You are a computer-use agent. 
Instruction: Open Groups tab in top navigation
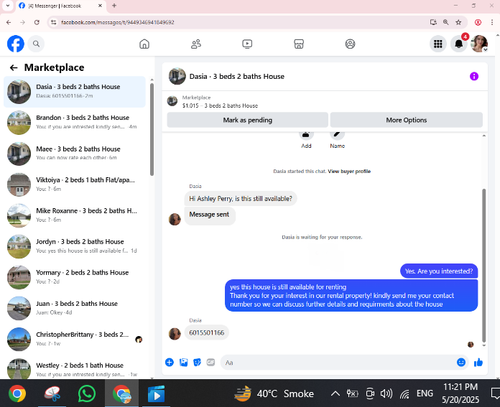click(x=350, y=44)
